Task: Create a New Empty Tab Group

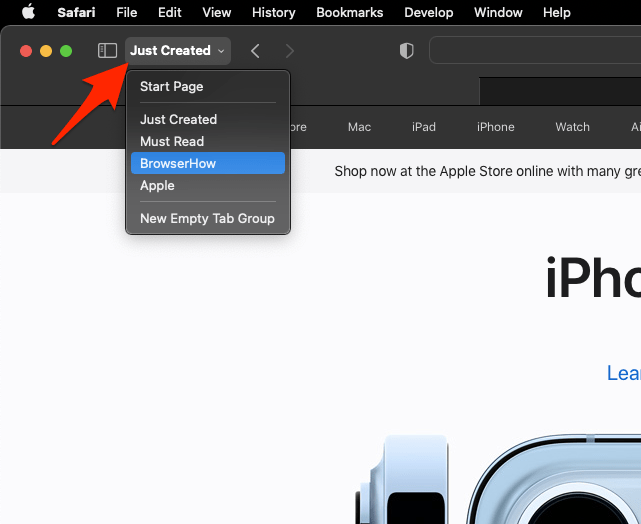Action: [x=207, y=218]
